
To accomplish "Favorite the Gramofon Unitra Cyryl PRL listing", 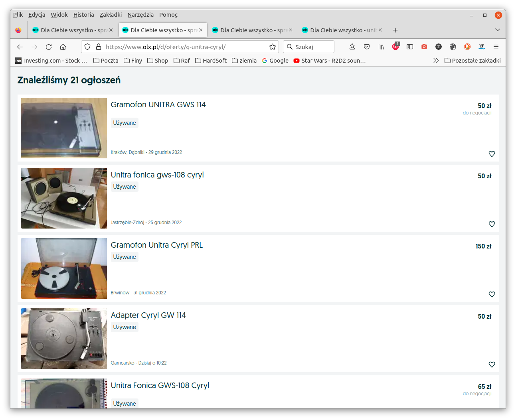I will tap(492, 294).
